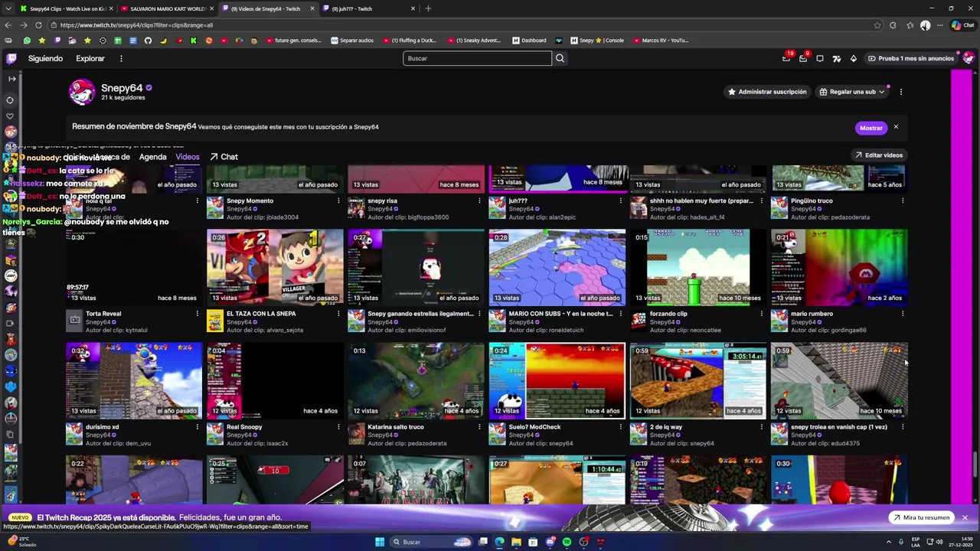
Task: Click the Pingüino truco clip title
Action: (x=812, y=201)
